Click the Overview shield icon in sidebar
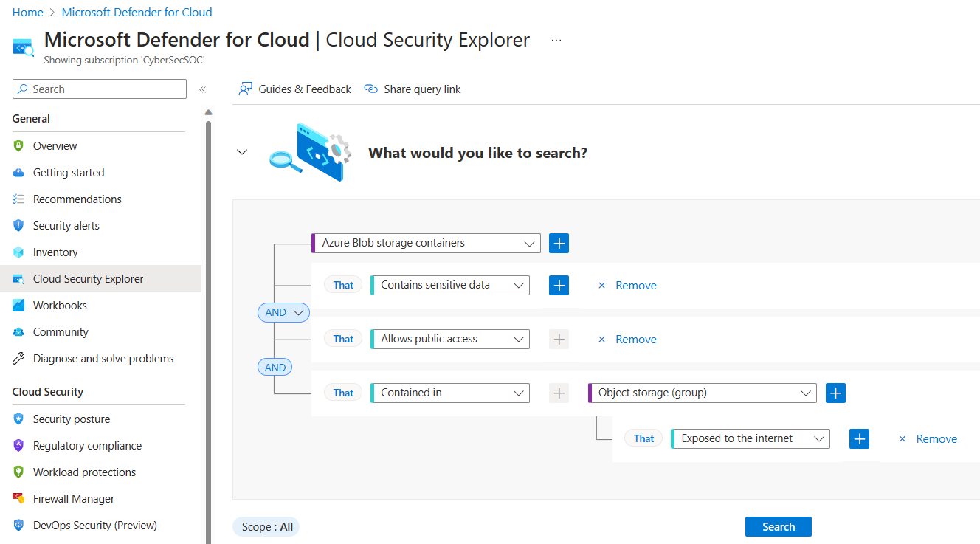Screen dimensions: 980x544 pos(18,146)
